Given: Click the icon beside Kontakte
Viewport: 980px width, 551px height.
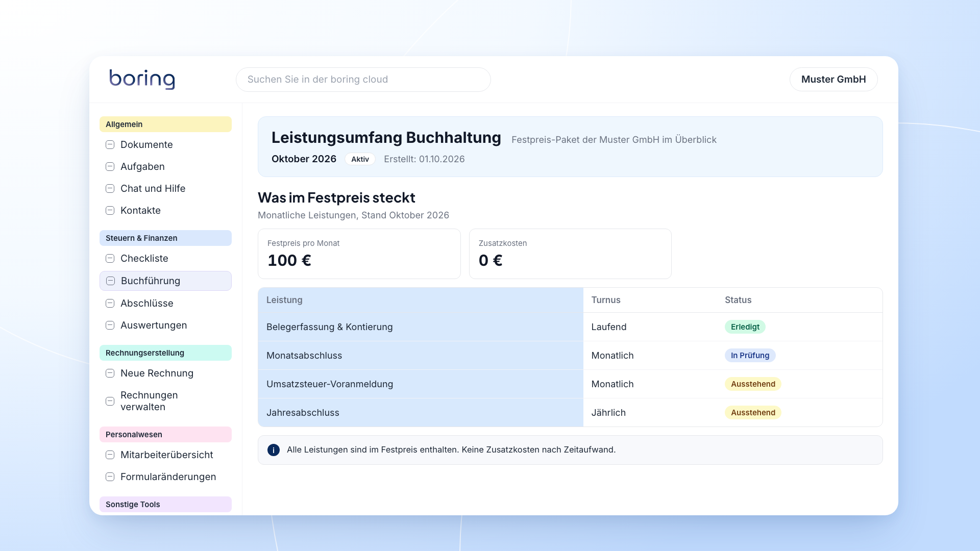Looking at the screenshot, I should pos(110,211).
